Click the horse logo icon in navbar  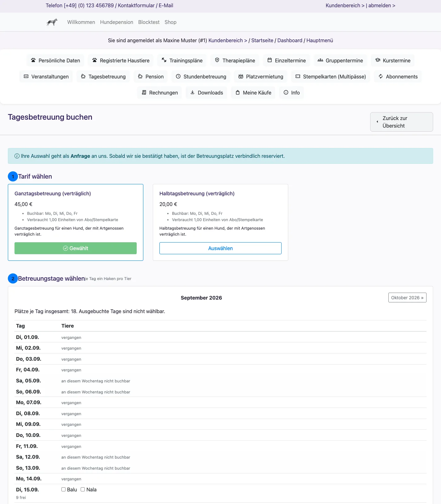coord(52,22)
